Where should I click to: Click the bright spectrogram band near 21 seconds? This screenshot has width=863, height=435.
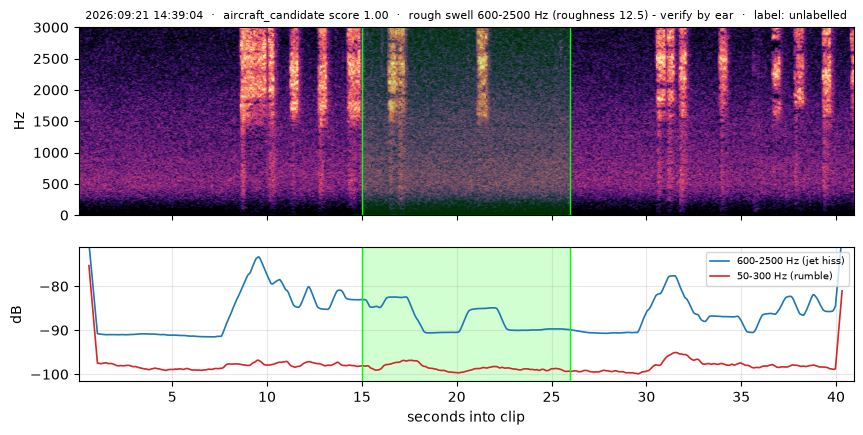pyautogui.click(x=482, y=74)
